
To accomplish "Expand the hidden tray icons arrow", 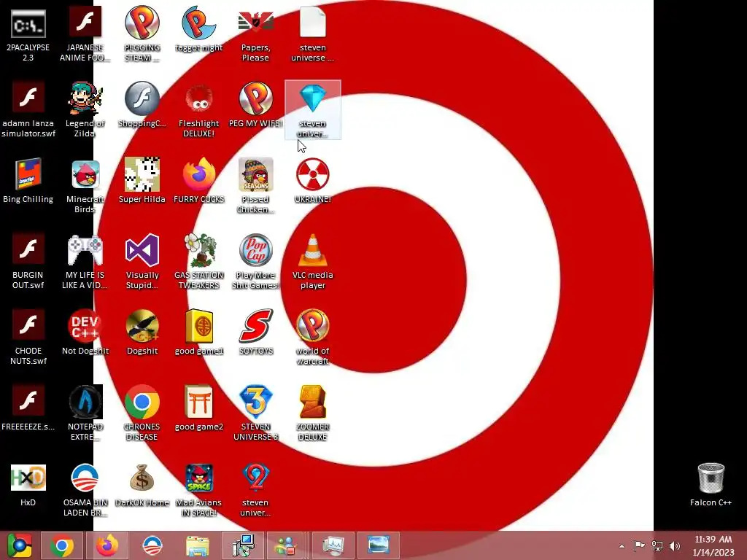I will [622, 546].
